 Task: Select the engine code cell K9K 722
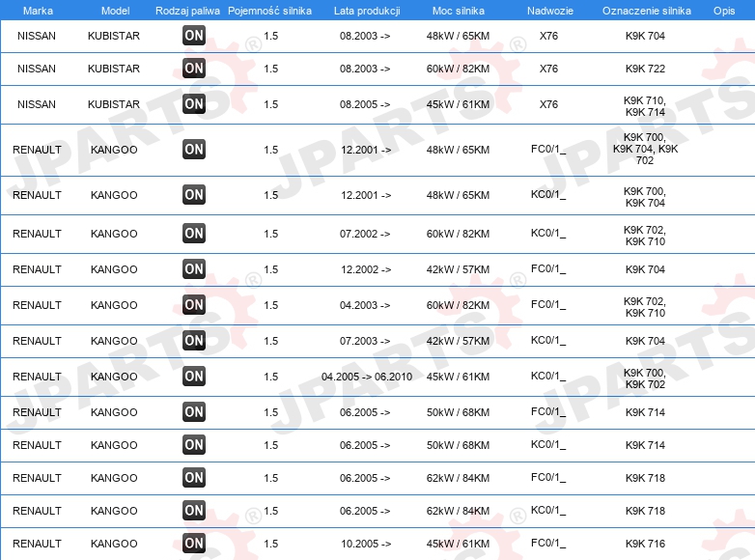[645, 69]
